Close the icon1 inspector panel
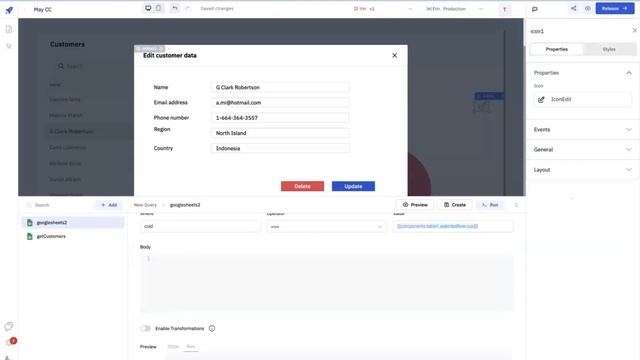Screen dimensions: 640x360 pyautogui.click(x=634, y=31)
